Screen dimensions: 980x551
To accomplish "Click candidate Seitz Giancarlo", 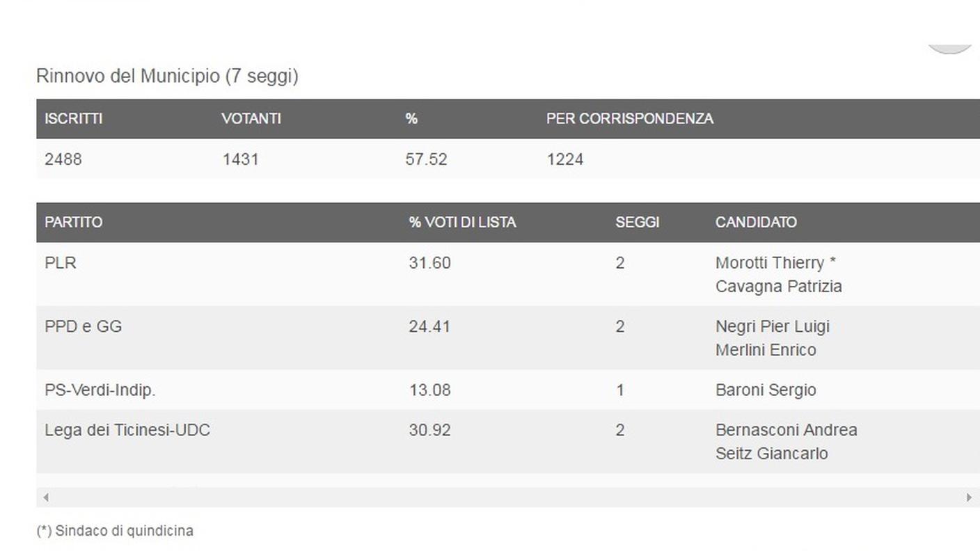I will click(772, 454).
